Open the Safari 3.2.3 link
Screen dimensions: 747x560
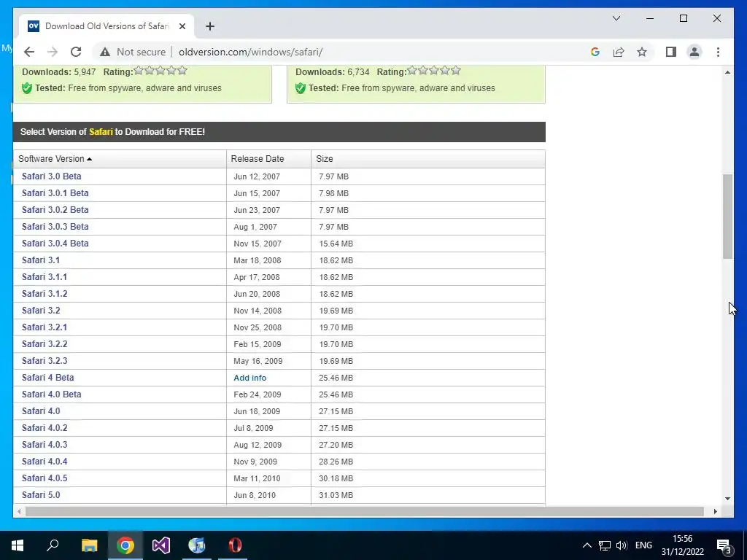44,360
